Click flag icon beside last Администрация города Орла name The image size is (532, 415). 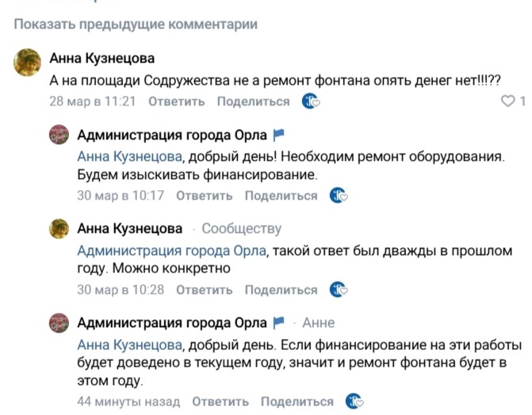[278, 323]
